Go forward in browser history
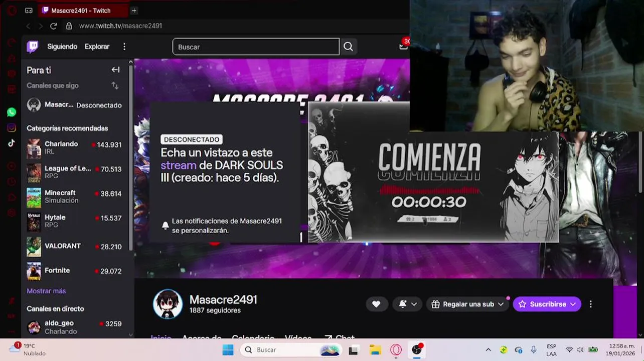Image resolution: width=644 pixels, height=361 pixels. pos(41,26)
